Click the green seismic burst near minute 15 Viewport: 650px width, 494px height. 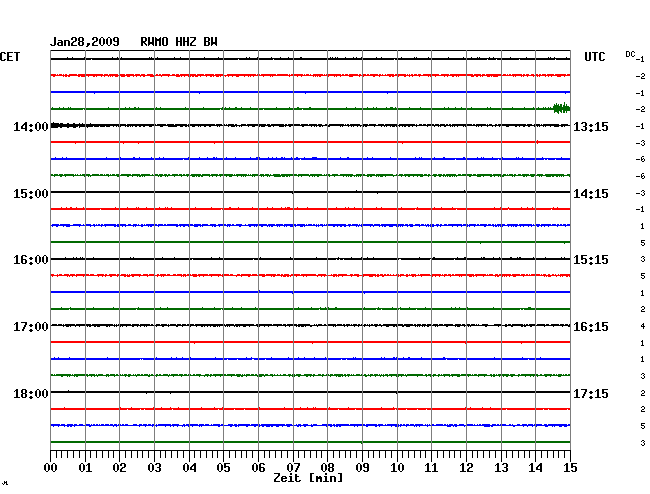click(562, 109)
